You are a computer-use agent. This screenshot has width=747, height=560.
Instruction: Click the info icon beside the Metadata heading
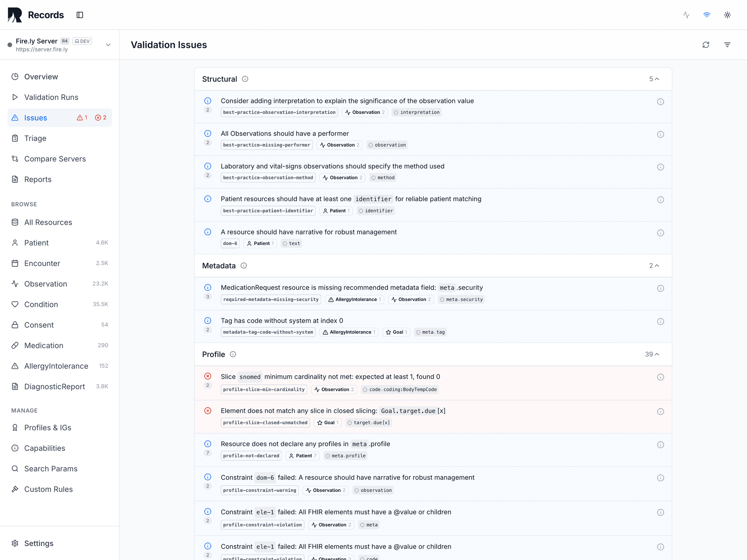click(244, 266)
